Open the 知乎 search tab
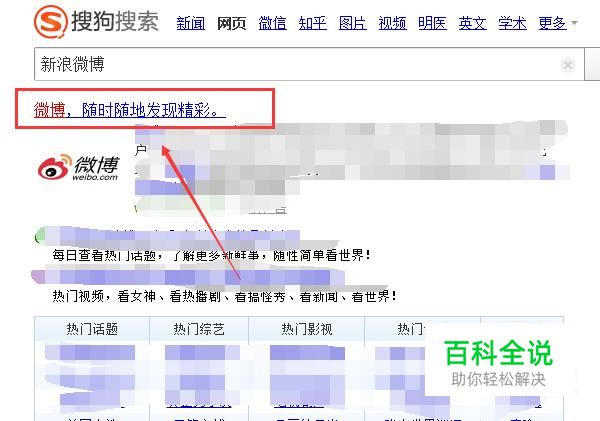Image resolution: width=600 pixels, height=421 pixels. click(x=312, y=24)
